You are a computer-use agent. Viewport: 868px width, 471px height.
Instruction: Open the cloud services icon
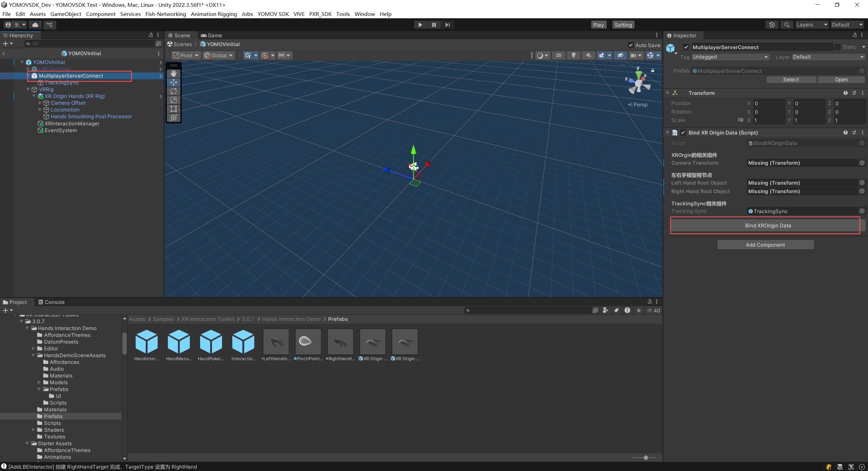point(35,25)
